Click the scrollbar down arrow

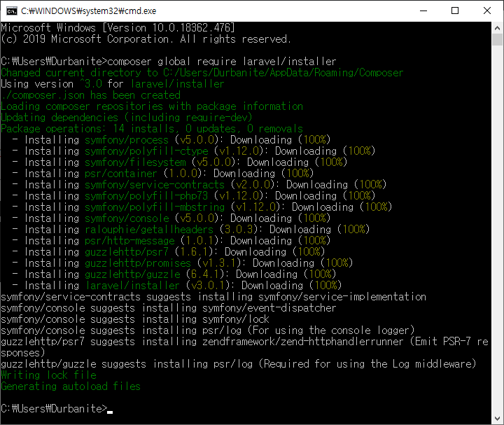[x=497, y=419]
